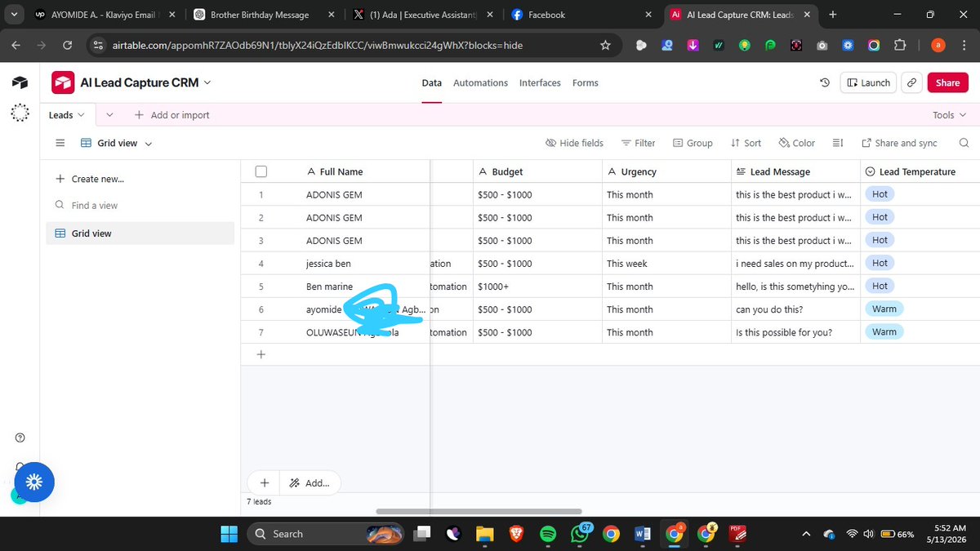980x551 pixels.
Task: Select Grid view in the sidebar list
Action: 140,233
